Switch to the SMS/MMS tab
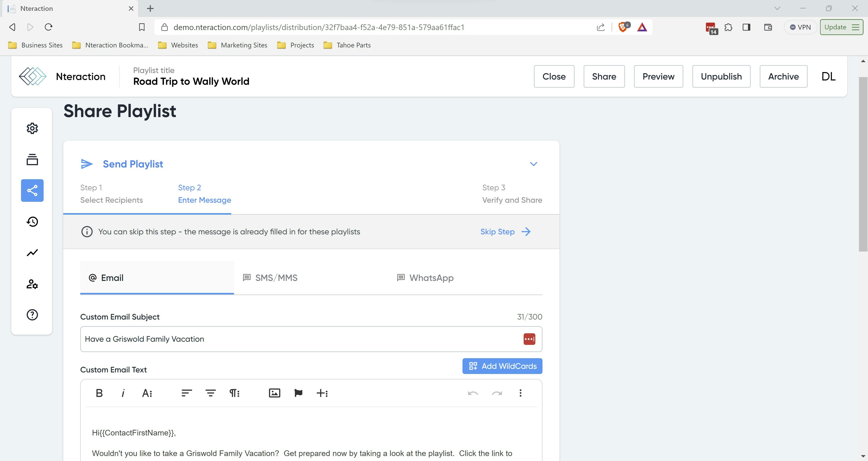The image size is (868, 461). click(311, 278)
